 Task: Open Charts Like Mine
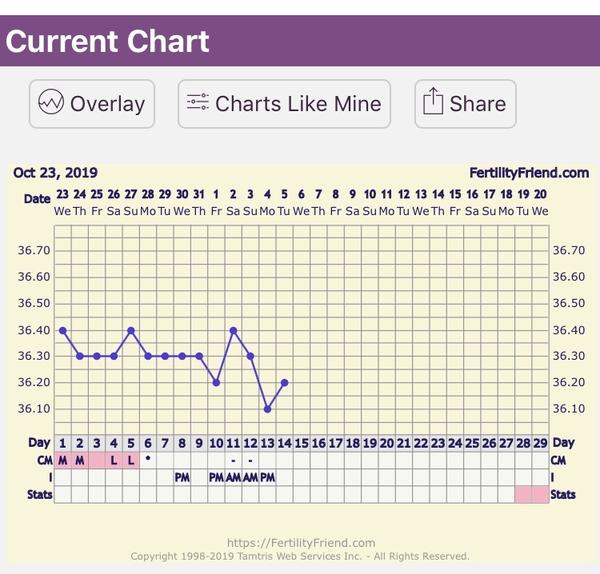pos(284,104)
